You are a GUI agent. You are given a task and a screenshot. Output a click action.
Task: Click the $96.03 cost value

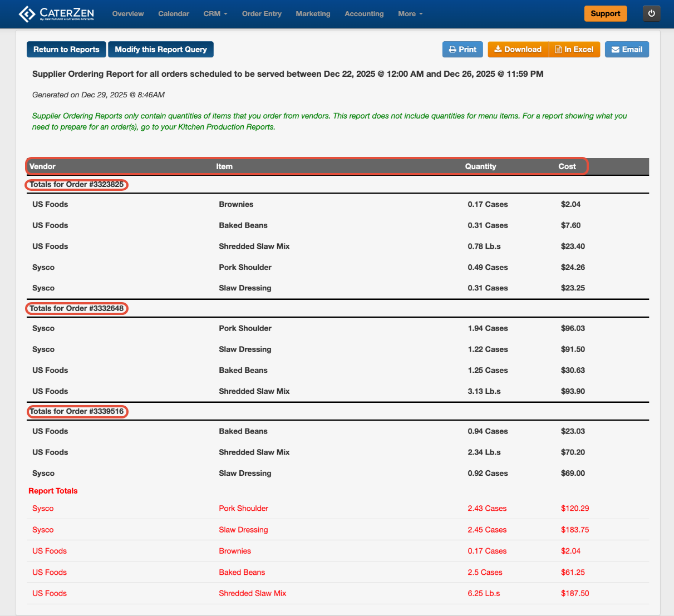point(573,328)
